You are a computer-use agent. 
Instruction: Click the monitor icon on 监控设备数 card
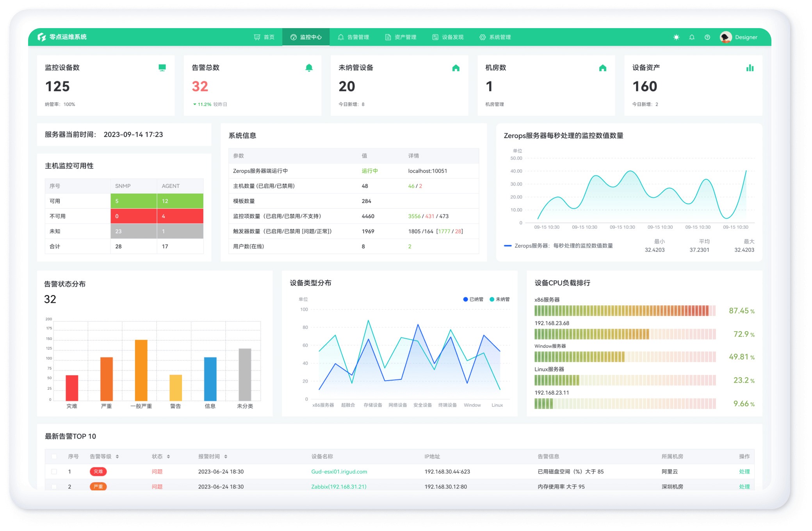click(x=162, y=68)
